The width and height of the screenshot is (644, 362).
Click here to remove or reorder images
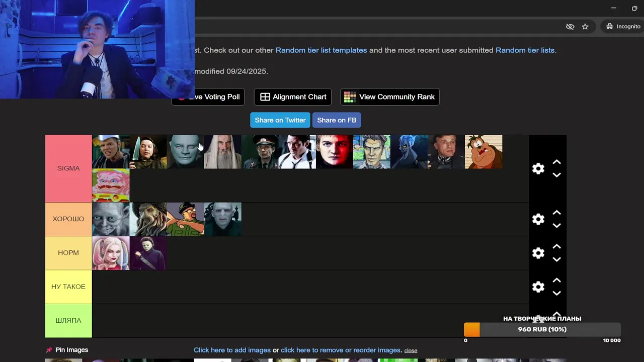(341, 350)
